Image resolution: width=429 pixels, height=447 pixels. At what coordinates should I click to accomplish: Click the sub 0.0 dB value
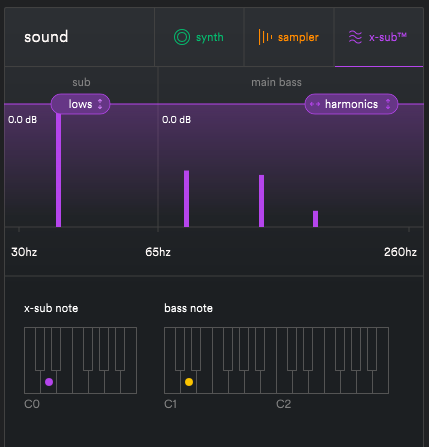pos(23,120)
